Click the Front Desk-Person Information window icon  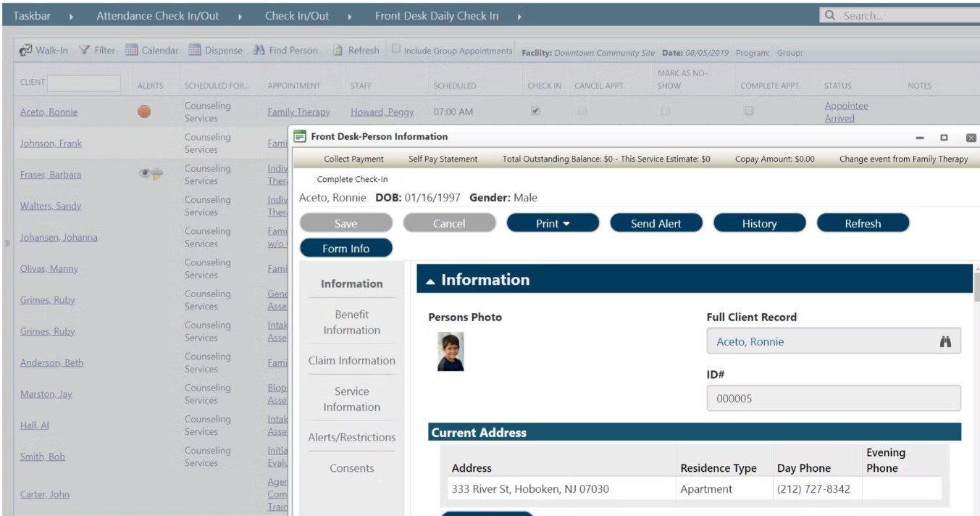[x=300, y=136]
